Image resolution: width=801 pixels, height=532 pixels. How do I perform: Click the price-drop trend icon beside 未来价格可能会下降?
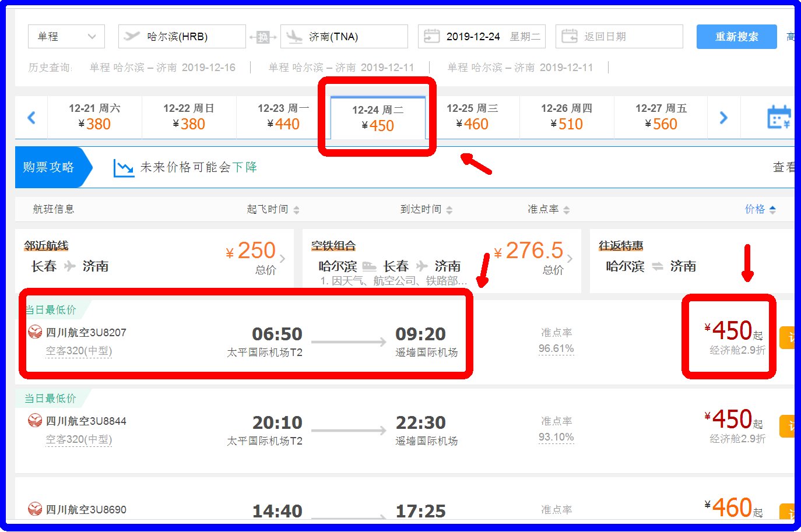tap(123, 168)
